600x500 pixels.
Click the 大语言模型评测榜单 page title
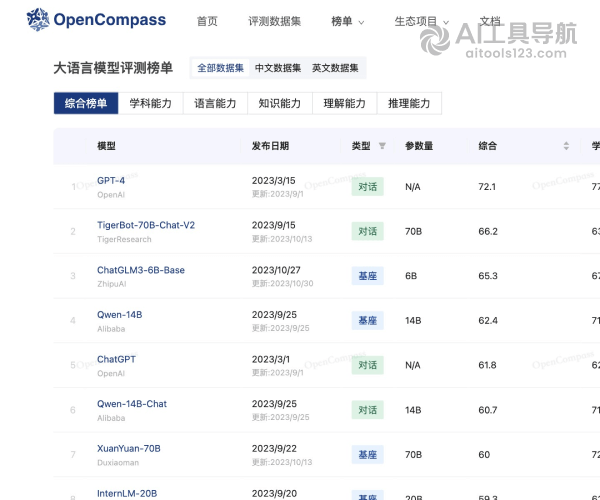(113, 68)
